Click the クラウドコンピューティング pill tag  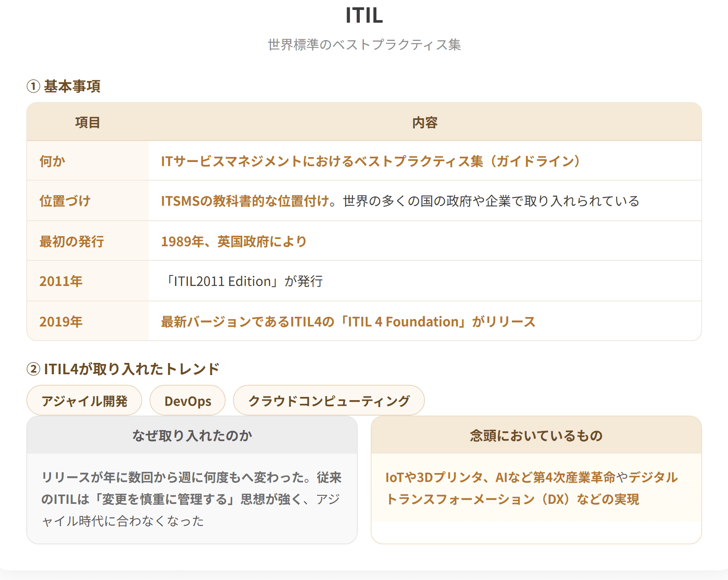click(x=329, y=401)
